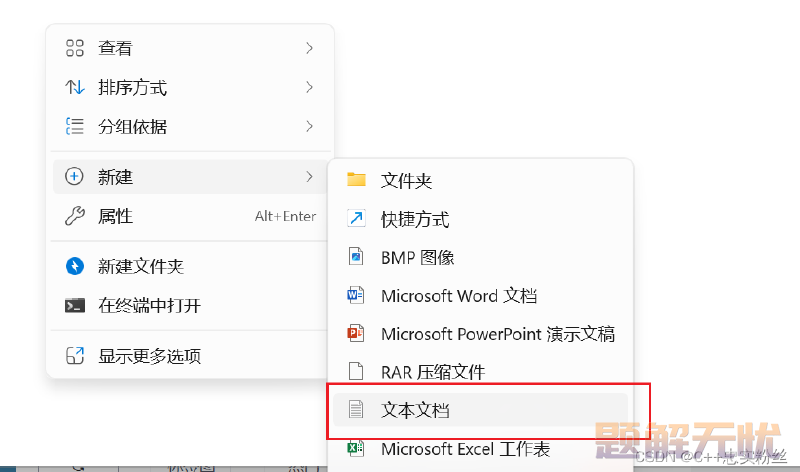Image resolution: width=800 pixels, height=472 pixels.
Task: Click the 显示更多选项 share-arrow icon
Action: pyautogui.click(x=74, y=356)
